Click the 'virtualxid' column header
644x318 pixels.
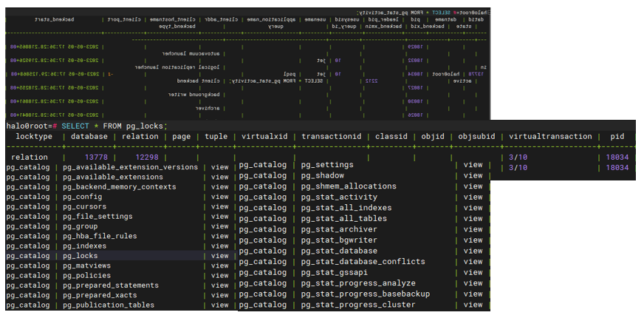point(264,137)
